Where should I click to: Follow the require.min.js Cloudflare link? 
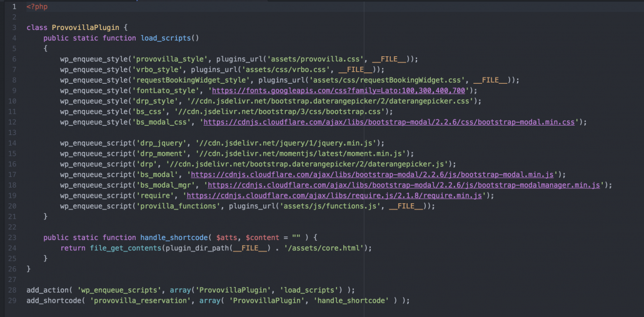[x=344, y=196]
